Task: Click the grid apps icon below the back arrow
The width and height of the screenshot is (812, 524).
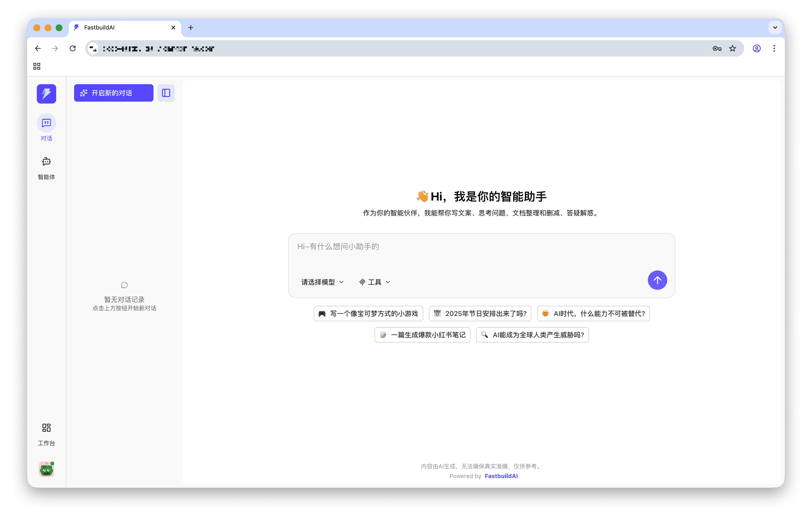Action: click(x=37, y=66)
